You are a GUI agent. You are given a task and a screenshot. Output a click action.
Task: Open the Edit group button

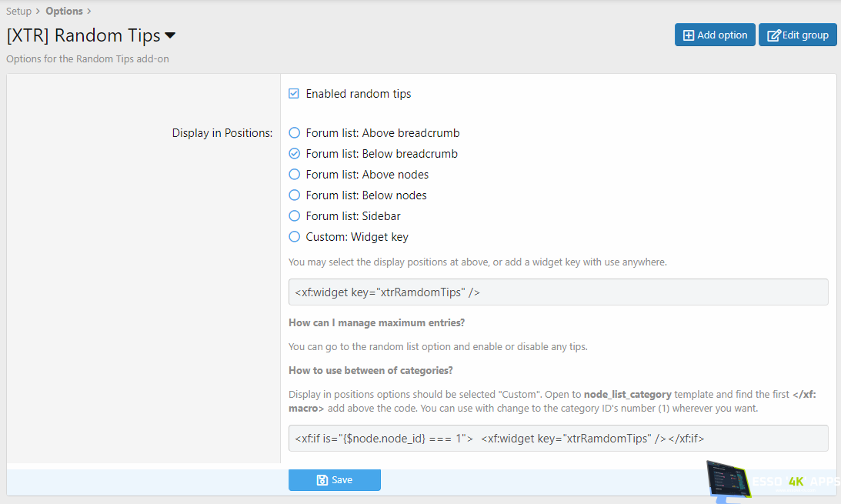798,35
